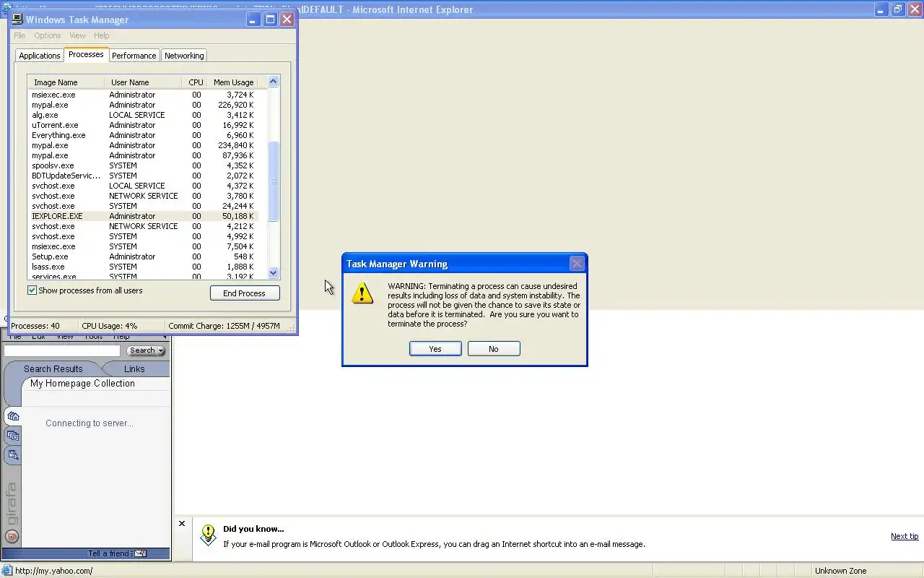
Task: Click the round Girafa logo button
Action: point(12,537)
